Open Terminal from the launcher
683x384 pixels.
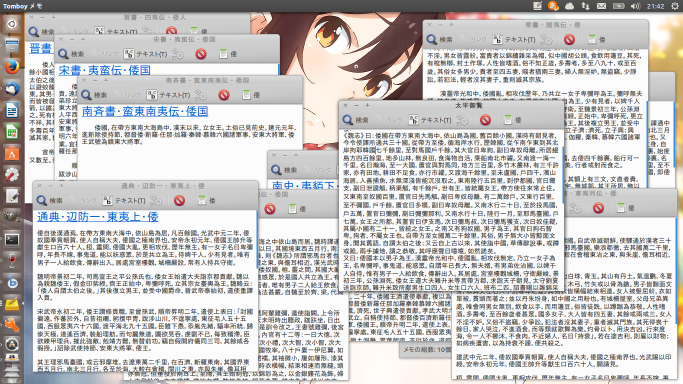click(12, 239)
